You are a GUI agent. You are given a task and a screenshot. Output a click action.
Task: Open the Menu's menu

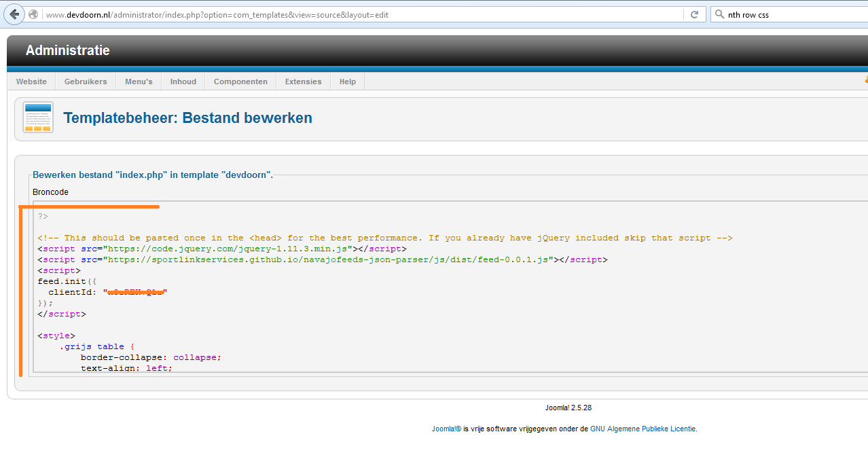coord(139,82)
